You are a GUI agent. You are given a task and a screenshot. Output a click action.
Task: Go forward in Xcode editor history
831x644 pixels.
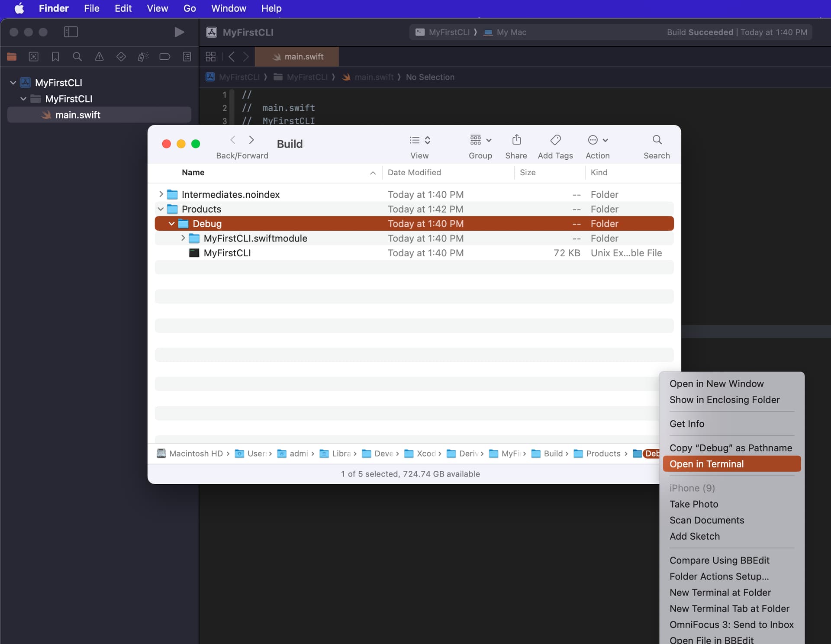click(x=246, y=57)
